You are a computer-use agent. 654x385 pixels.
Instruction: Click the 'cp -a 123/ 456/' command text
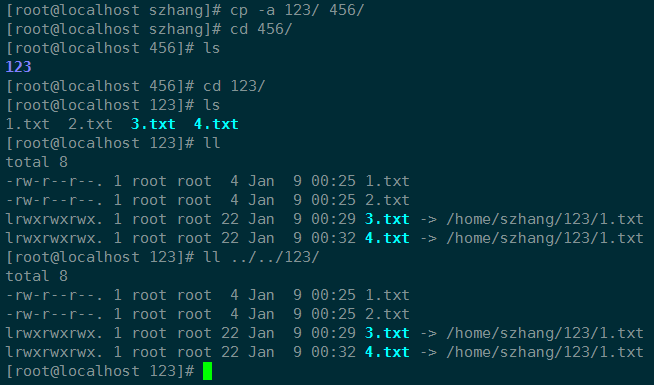[297, 10]
